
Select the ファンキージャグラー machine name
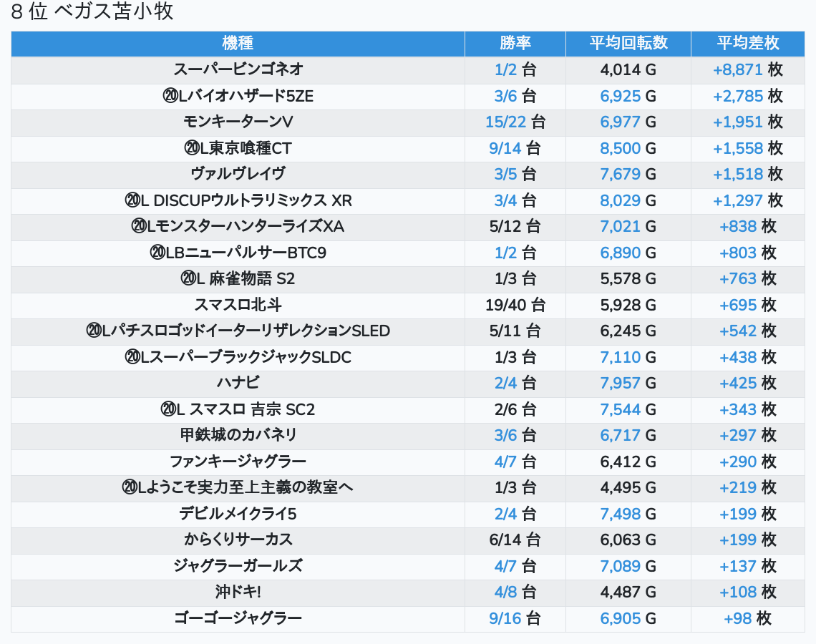pyautogui.click(x=238, y=462)
